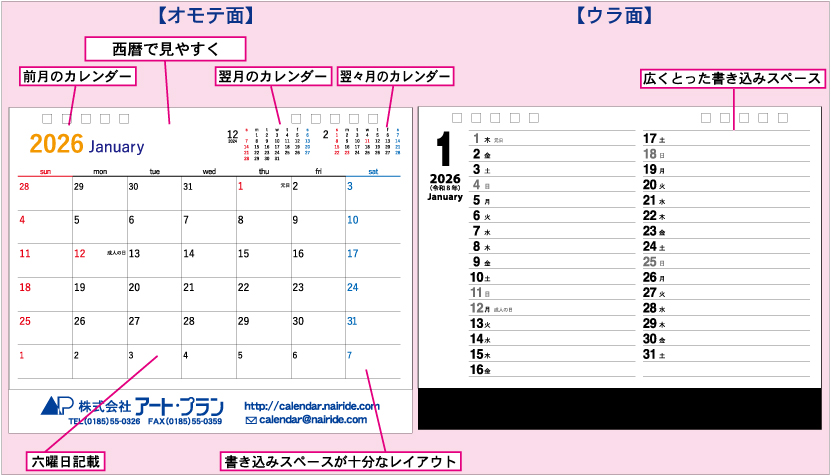Click blue date 31 in the monthly grid's Saturday column
The height and width of the screenshot is (475, 831).
(x=353, y=321)
